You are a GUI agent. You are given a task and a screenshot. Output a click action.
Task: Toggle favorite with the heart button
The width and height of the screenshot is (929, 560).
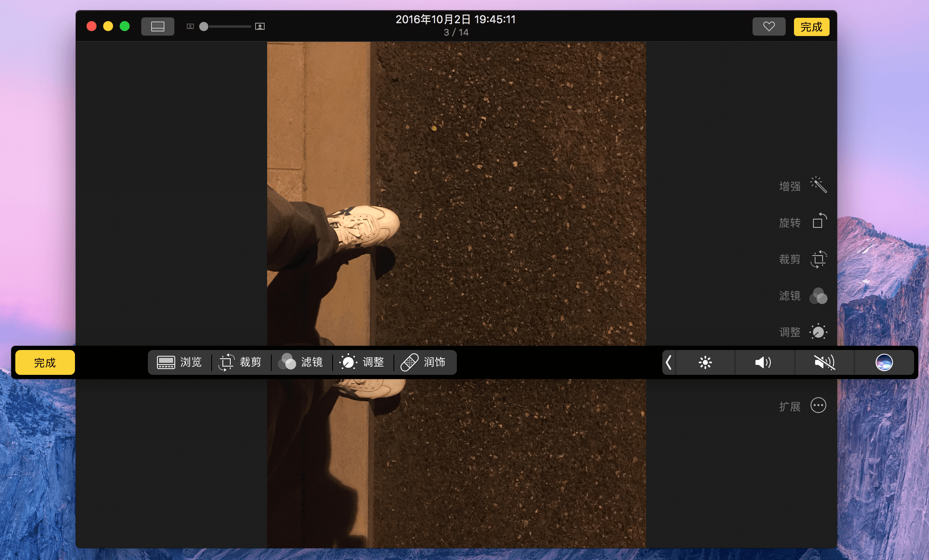pyautogui.click(x=769, y=27)
